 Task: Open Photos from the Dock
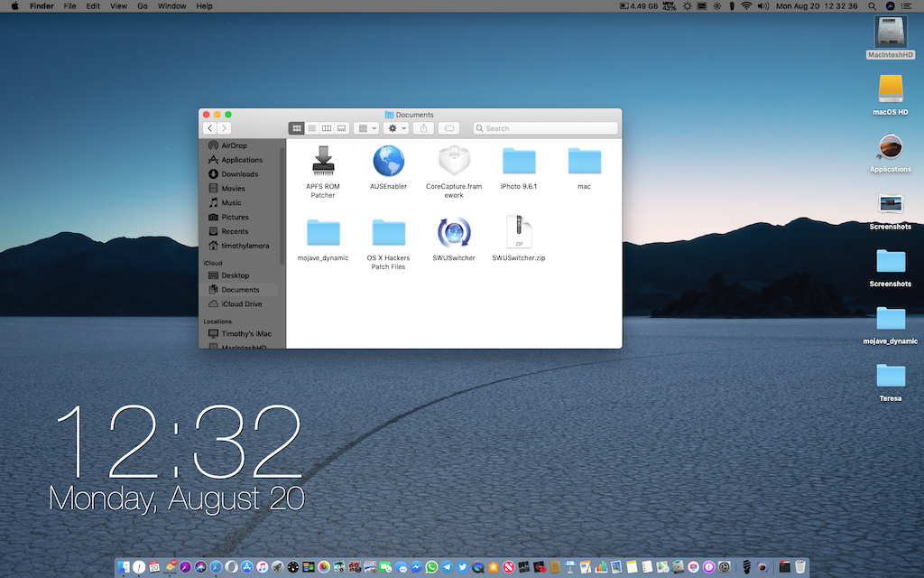pyautogui.click(x=324, y=567)
